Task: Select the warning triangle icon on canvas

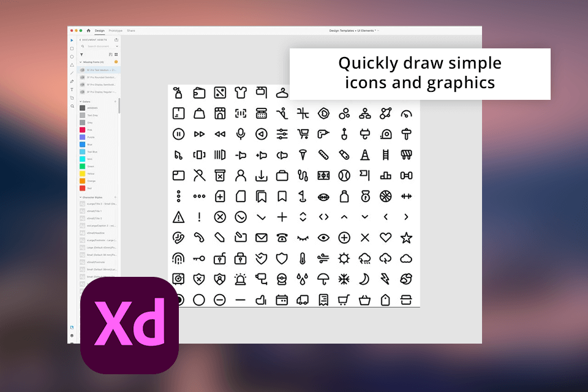Action: [x=178, y=217]
